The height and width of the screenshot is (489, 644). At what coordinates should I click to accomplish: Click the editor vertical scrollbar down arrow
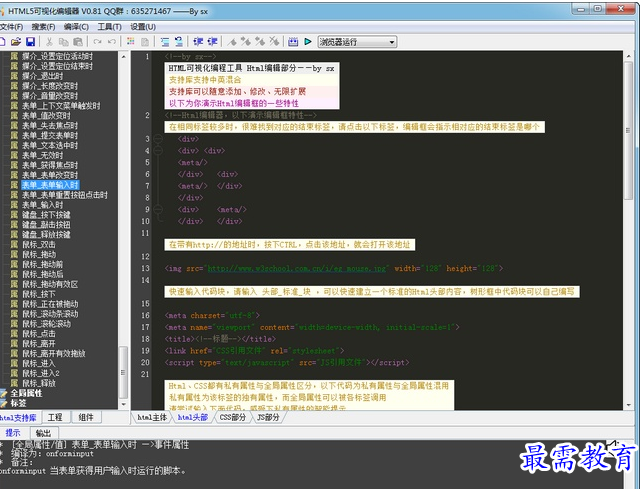[628, 405]
